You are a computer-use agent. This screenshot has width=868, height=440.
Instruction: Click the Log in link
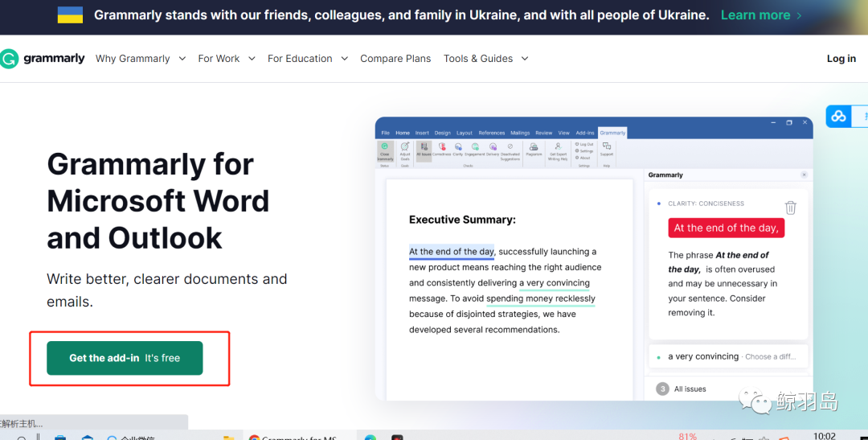841,58
